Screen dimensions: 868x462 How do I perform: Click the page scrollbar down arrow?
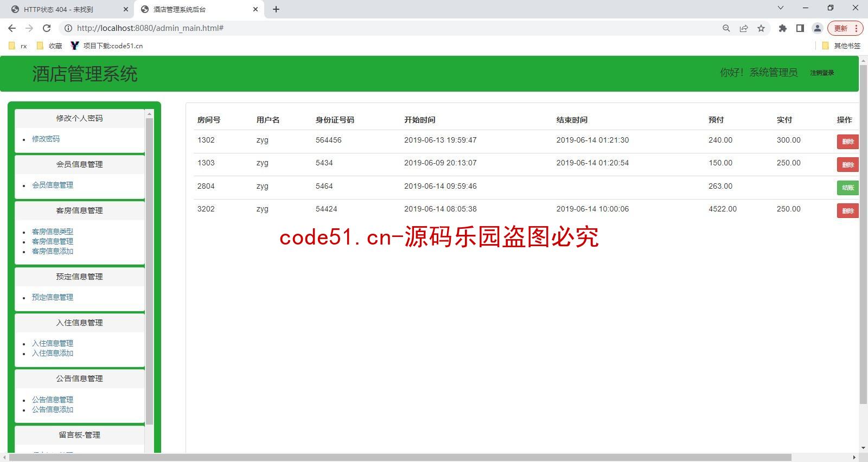[863, 448]
